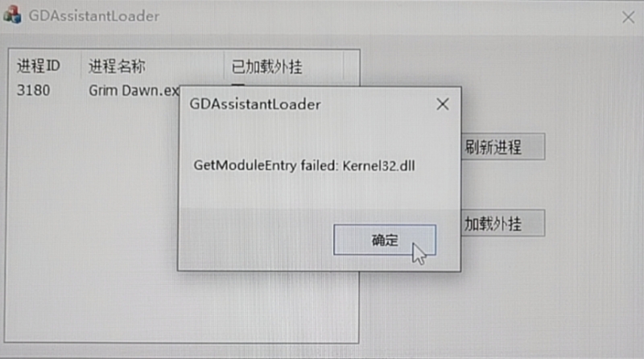Click divider between 进程ID and 进程名称 headers
Image resolution: width=644 pixels, height=359 pixels.
coord(81,66)
